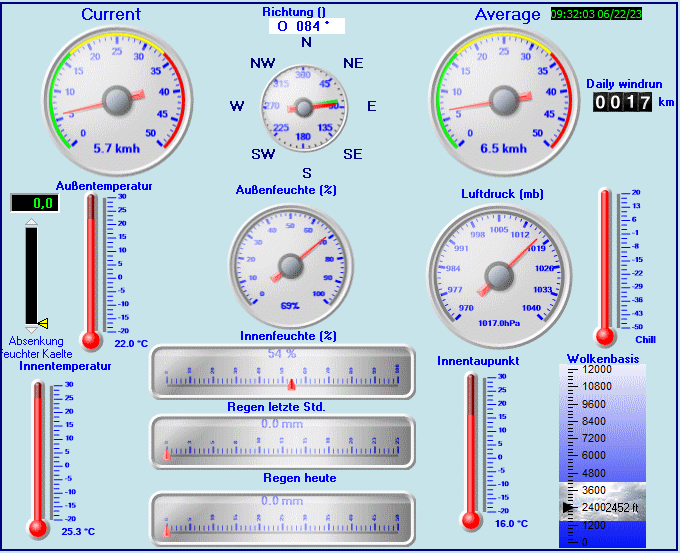
Task: Click the Richtung value field O 084
Action: [307, 26]
